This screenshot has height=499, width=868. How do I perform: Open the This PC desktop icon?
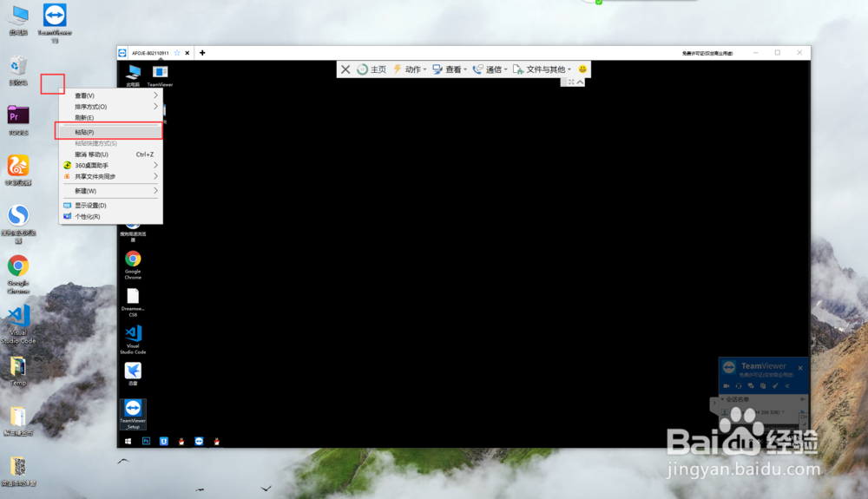(x=18, y=21)
